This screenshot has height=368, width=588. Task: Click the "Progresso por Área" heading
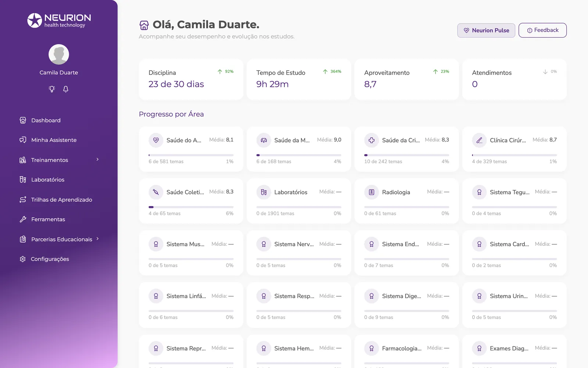point(171,114)
